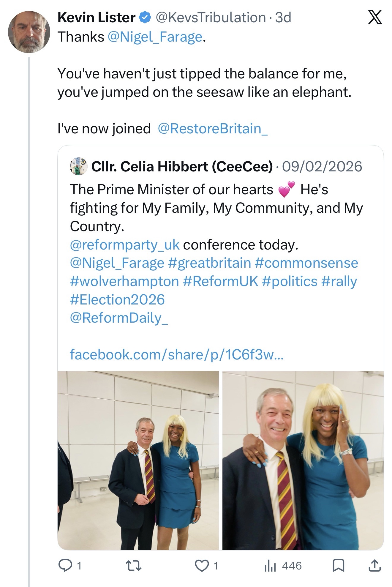
Task: Open the @Nigel_Farage mention in main post
Action: (154, 37)
